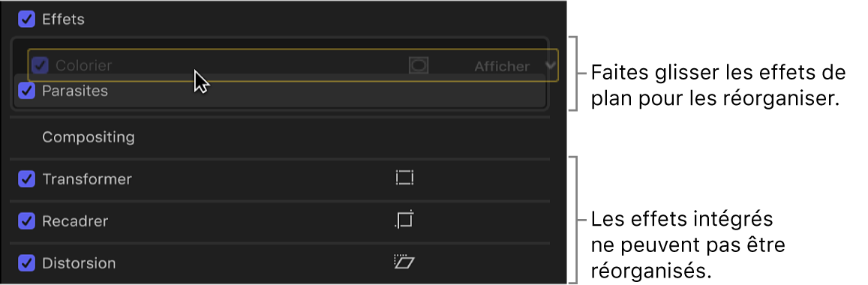This screenshot has width=868, height=285.
Task: Select the Distorsion row label
Action: coord(80,262)
